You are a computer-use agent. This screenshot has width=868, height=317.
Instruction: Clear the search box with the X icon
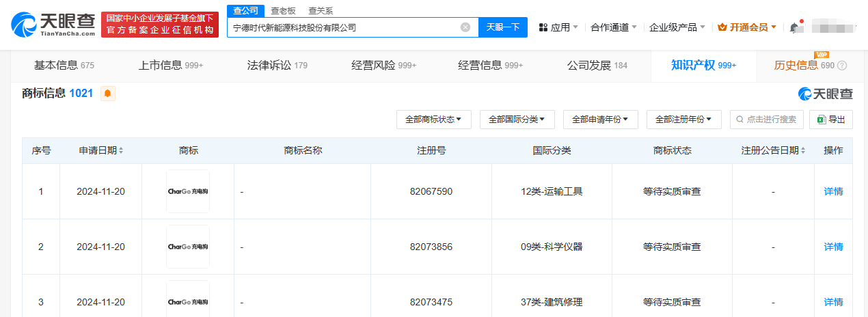click(x=465, y=27)
